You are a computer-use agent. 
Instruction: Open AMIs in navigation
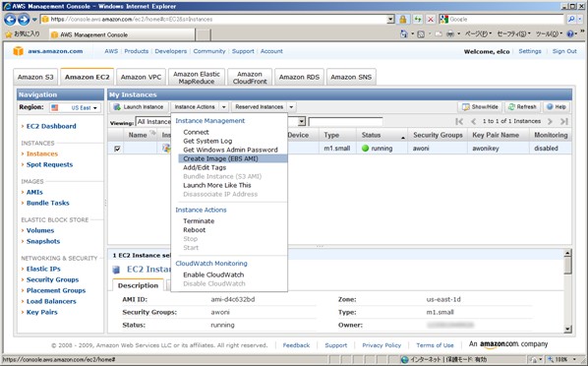pos(34,192)
